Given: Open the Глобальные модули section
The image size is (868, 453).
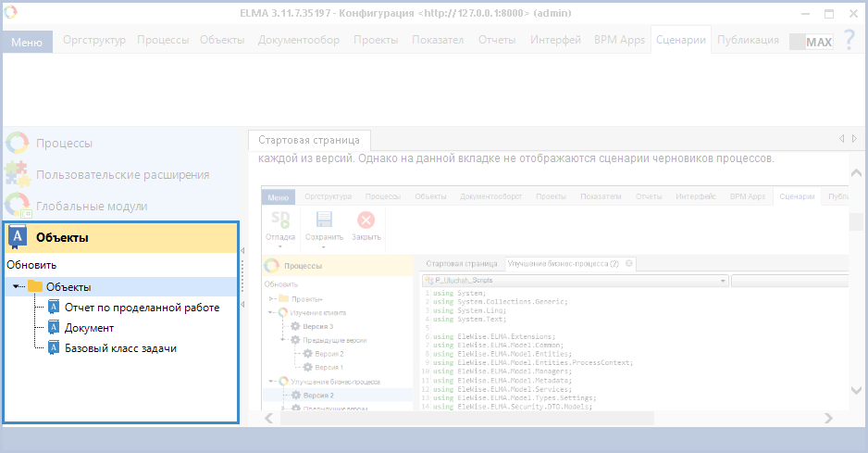Looking at the screenshot, I should [x=91, y=206].
